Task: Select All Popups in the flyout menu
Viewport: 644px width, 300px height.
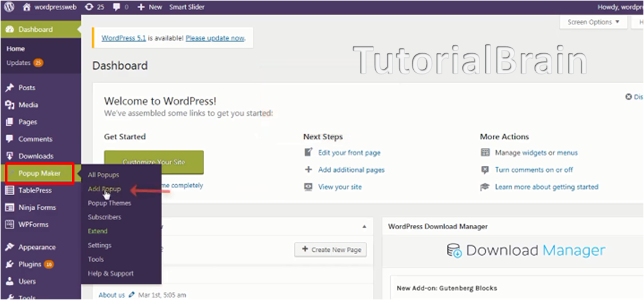Action: coord(104,174)
